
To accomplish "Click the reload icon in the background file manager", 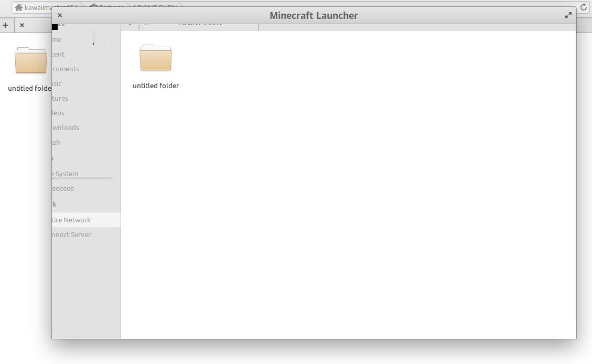I will [583, 7].
